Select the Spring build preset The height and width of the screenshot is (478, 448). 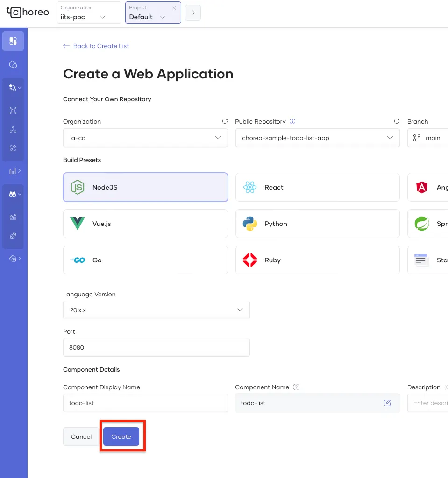coord(428,224)
